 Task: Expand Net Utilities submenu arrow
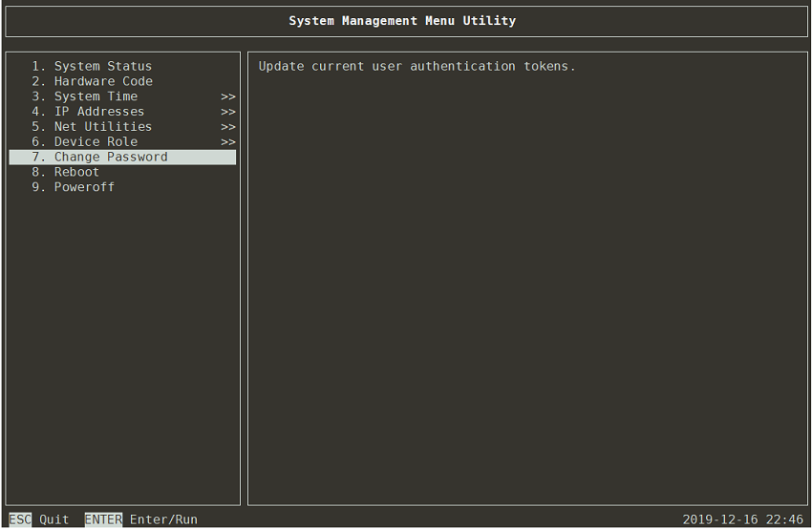[228, 127]
